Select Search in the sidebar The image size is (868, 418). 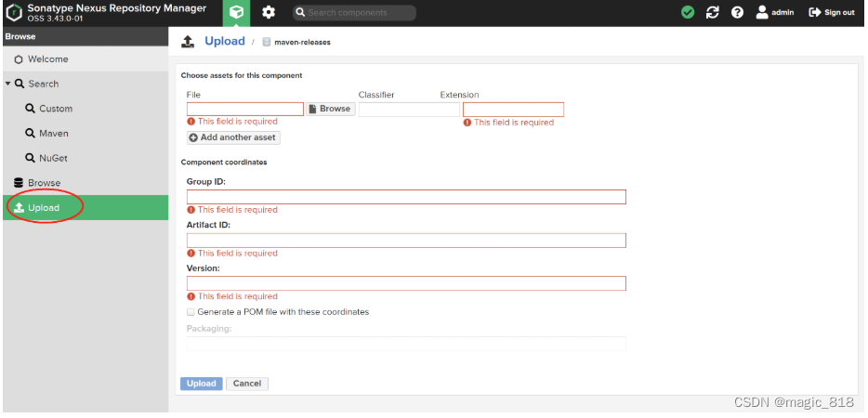(43, 84)
